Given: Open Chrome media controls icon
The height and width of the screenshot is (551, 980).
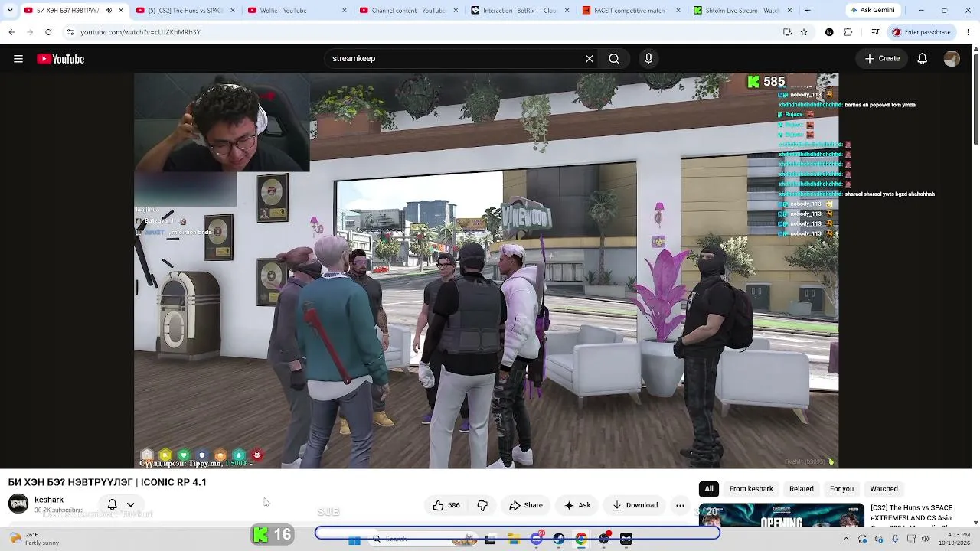Looking at the screenshot, I should [874, 32].
